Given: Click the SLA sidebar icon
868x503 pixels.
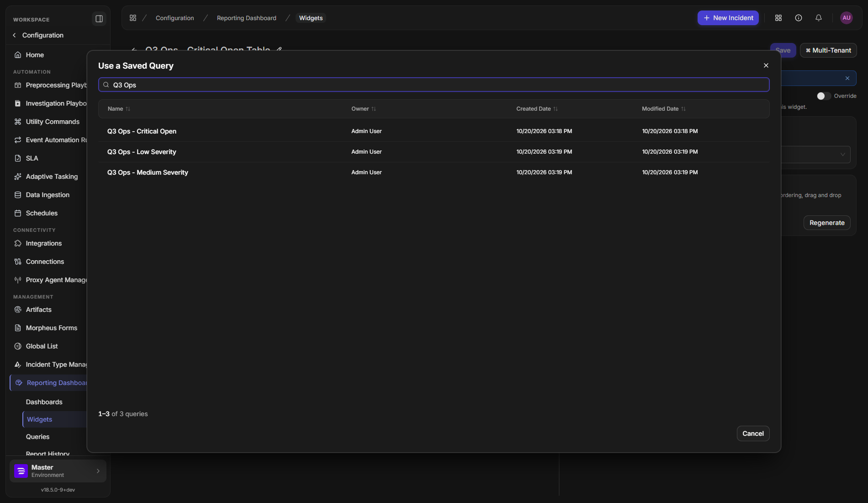Looking at the screenshot, I should point(18,158).
